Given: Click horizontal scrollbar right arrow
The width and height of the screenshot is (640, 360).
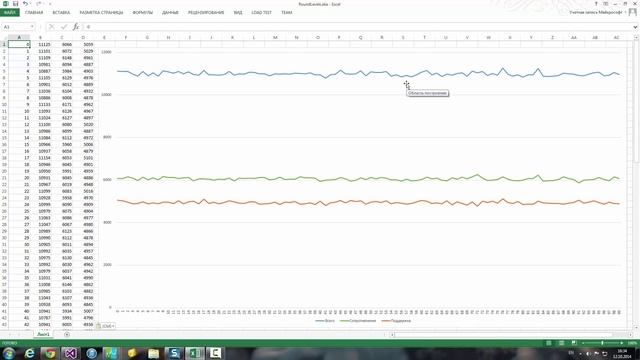Looking at the screenshot, I should [630, 335].
